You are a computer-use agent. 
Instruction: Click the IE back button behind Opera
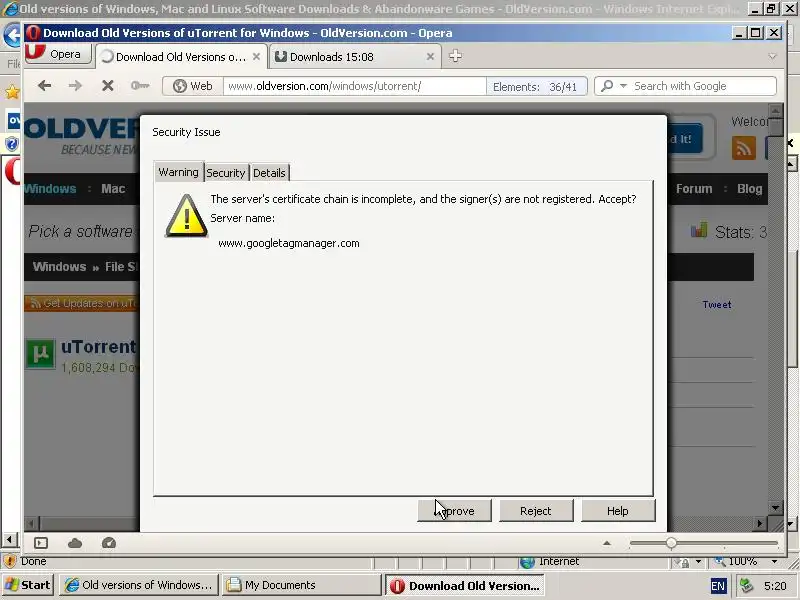tap(11, 36)
